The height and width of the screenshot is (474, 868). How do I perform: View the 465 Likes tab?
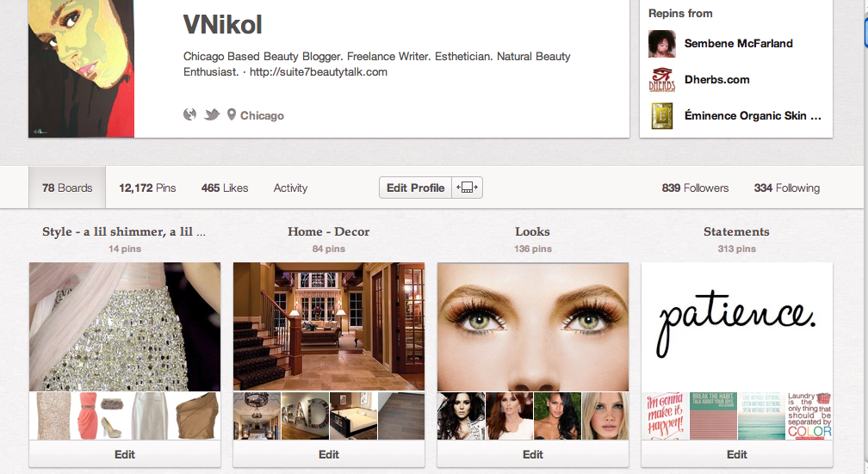coord(225,188)
